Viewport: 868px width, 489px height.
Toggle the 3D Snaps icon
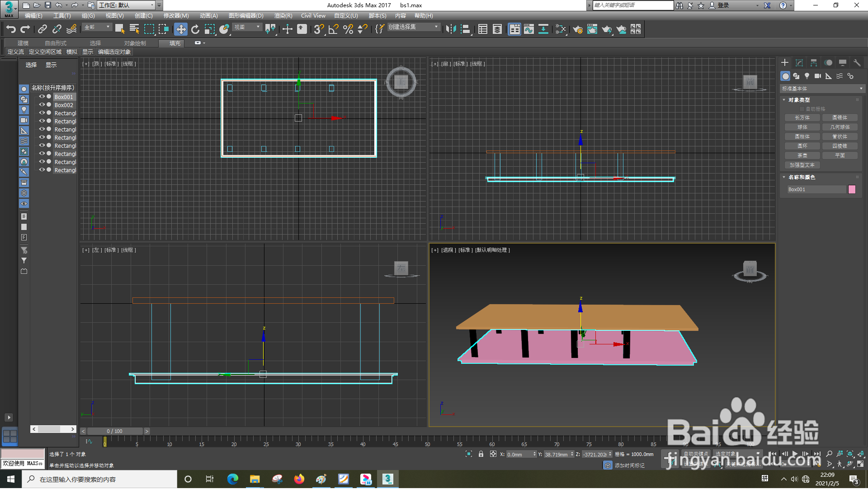coord(318,29)
